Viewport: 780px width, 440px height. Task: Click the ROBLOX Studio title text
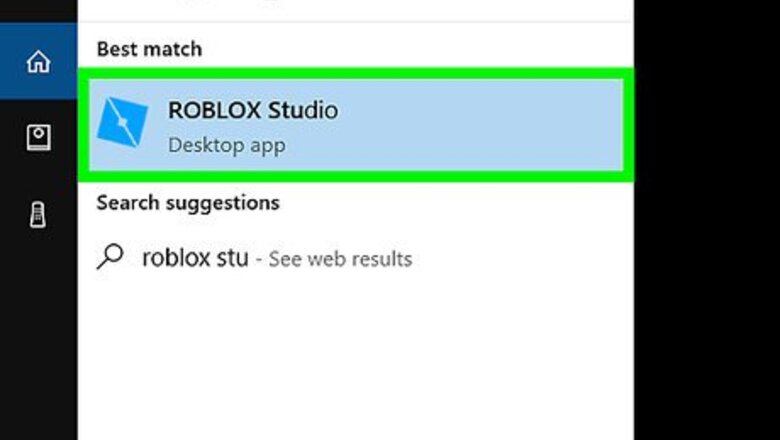coord(252,110)
